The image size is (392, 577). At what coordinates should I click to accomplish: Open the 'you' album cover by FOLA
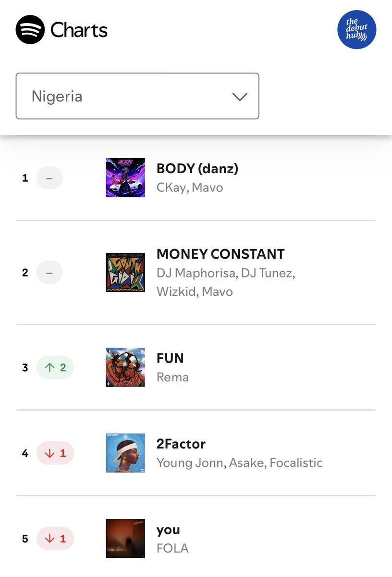coord(125,539)
